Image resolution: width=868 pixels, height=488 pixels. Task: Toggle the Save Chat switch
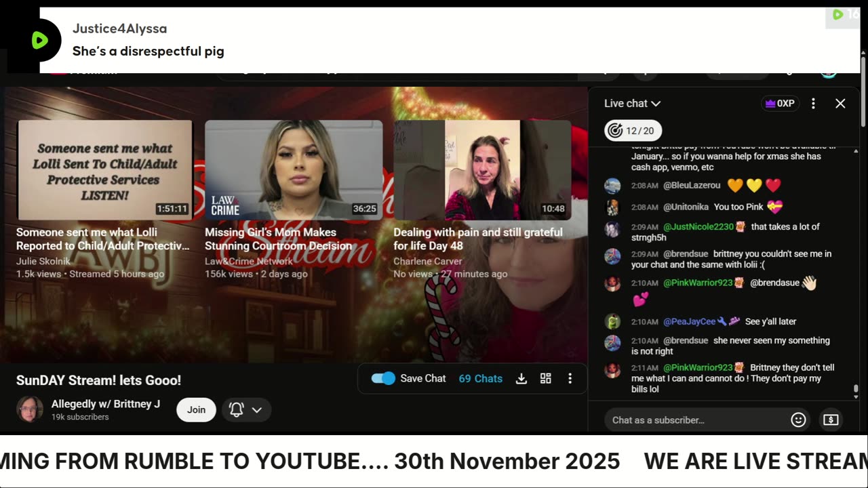click(x=383, y=378)
